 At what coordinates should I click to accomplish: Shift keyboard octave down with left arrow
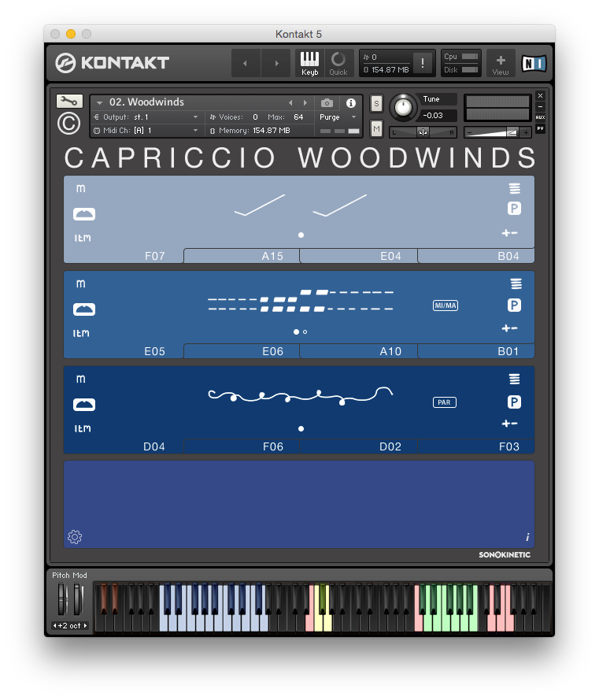pos(55,625)
